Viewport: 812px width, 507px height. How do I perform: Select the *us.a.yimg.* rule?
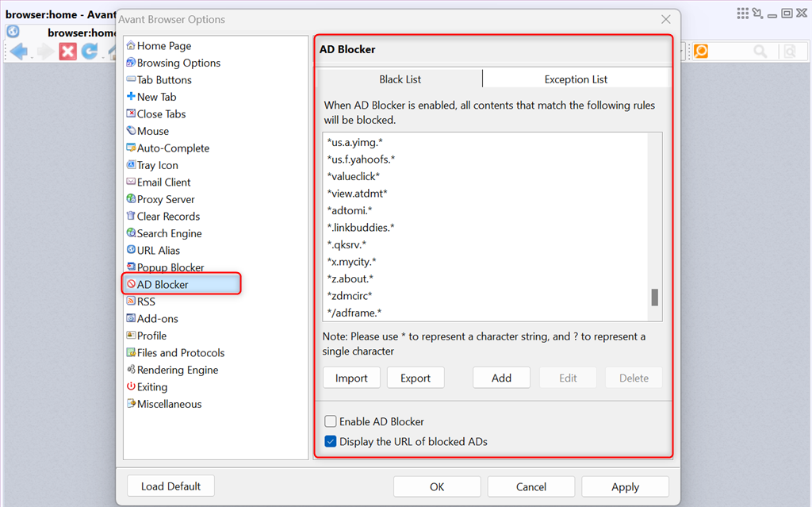point(354,143)
